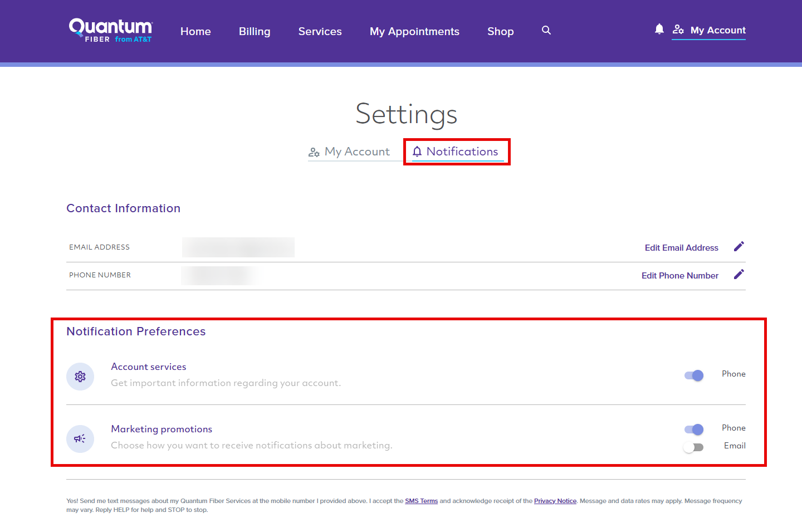Click the Marketing promotions megaphone icon
The width and height of the screenshot is (802, 532).
click(x=80, y=439)
